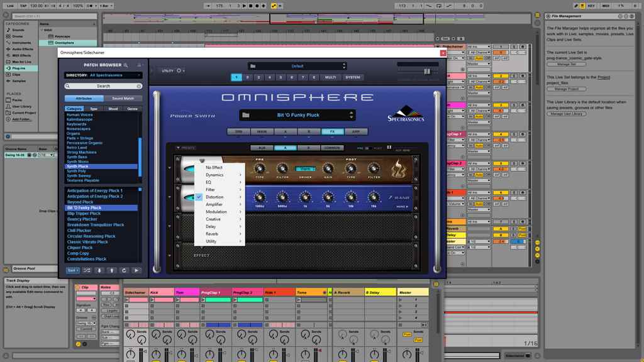Select part 2 in the part selector
Screen dimensions: 644x362
point(247,77)
